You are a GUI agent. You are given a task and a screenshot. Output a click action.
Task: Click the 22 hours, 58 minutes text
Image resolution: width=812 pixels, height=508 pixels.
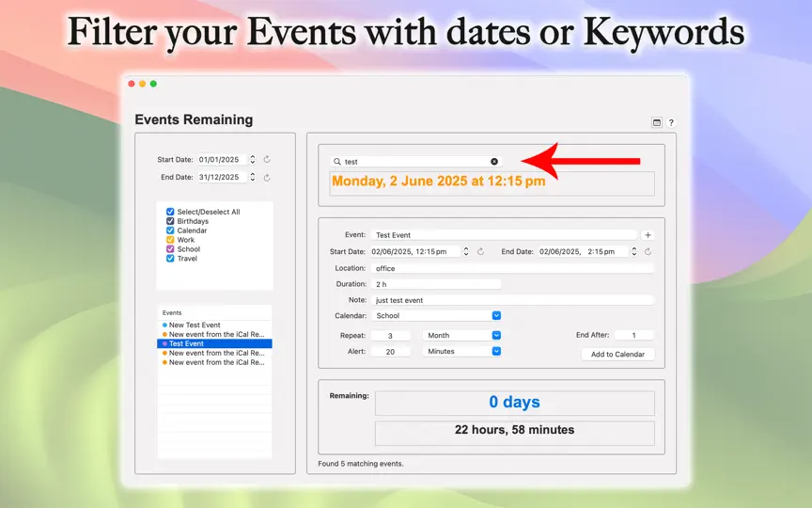514,430
